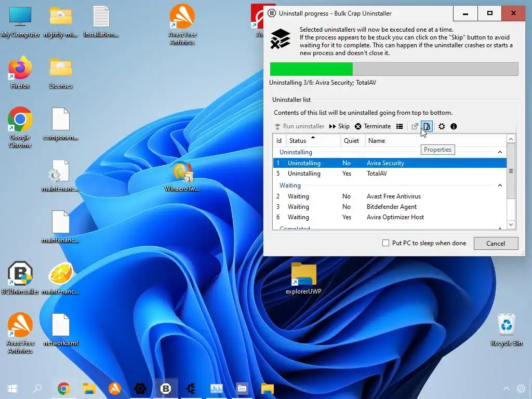Select the Avira Optimizer Host row
This screenshot has height=399, width=532.
tap(390, 217)
